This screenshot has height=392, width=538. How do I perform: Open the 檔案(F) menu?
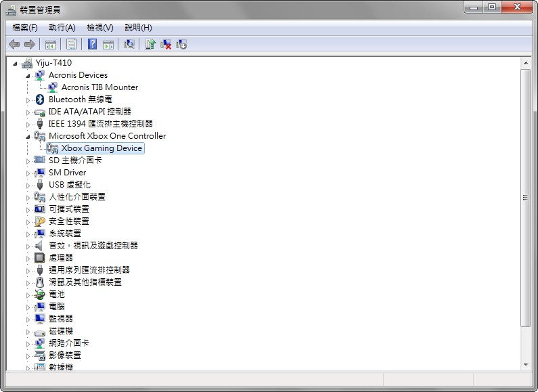point(25,28)
